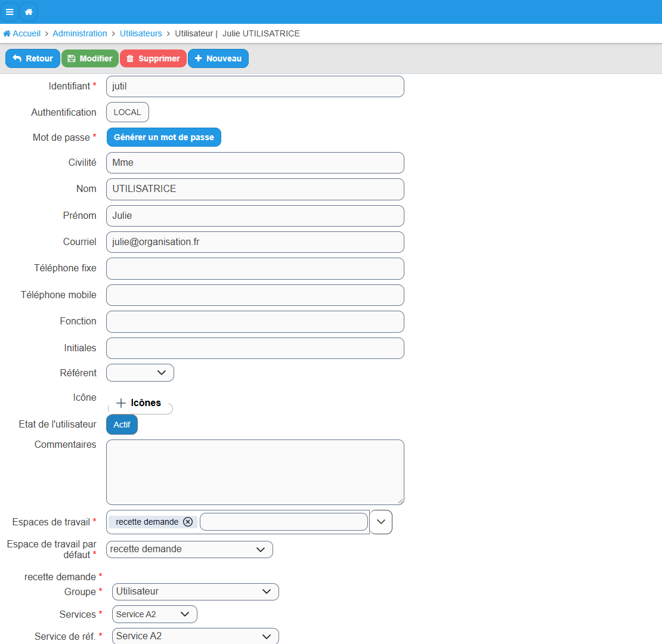The height and width of the screenshot is (644, 662).
Task: Edit the Prénom field
Action: click(255, 216)
